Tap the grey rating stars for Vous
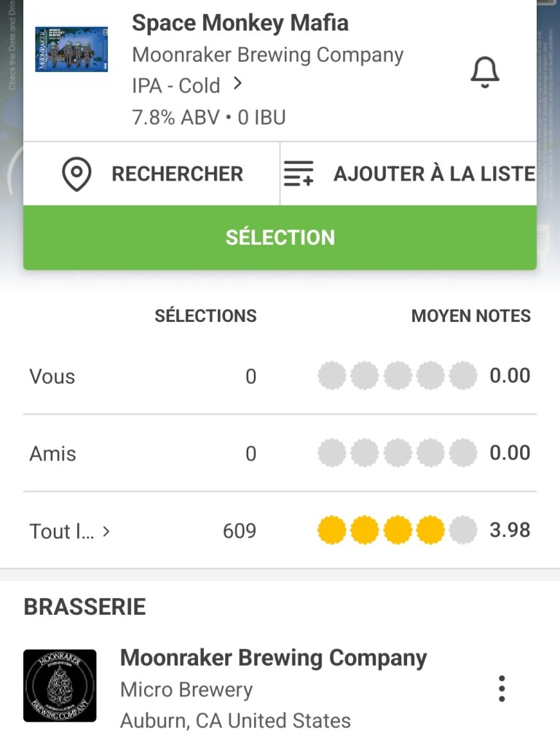 (x=397, y=376)
